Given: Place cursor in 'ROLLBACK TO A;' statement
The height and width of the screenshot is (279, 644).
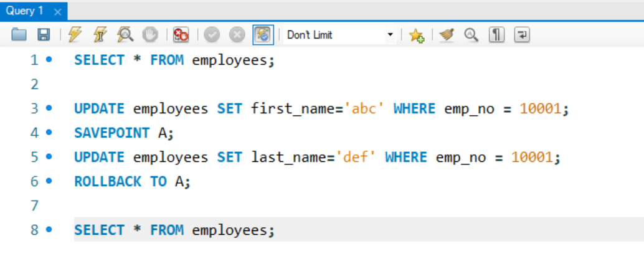Looking at the screenshot, I should click(x=133, y=181).
